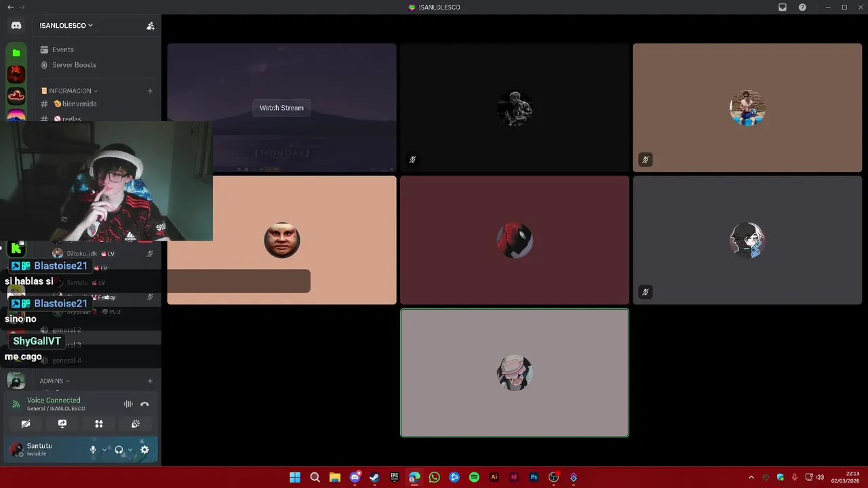Click Voice Connected status text
Image resolution: width=868 pixels, height=488 pixels.
click(x=54, y=400)
